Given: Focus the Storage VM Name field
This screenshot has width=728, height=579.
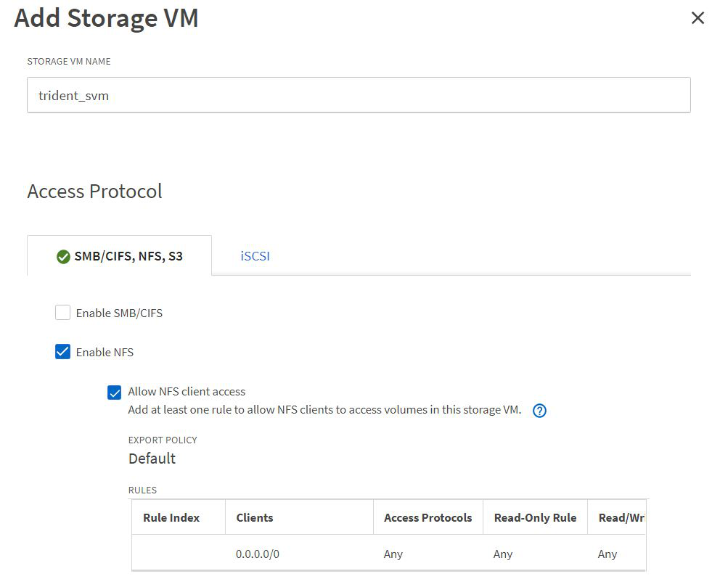Looking at the screenshot, I should 358,95.
